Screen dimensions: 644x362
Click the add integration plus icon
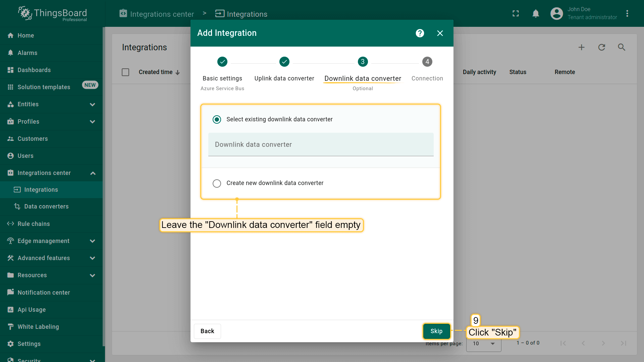pyautogui.click(x=581, y=47)
